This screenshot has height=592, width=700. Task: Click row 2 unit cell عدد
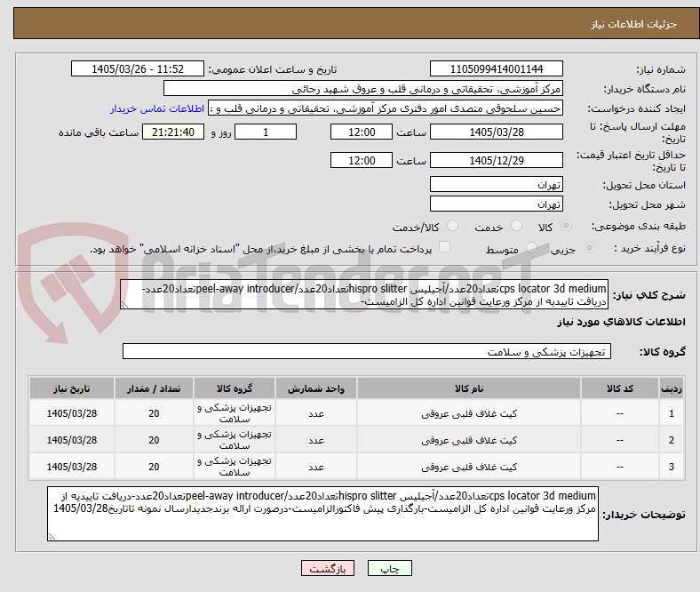click(316, 440)
